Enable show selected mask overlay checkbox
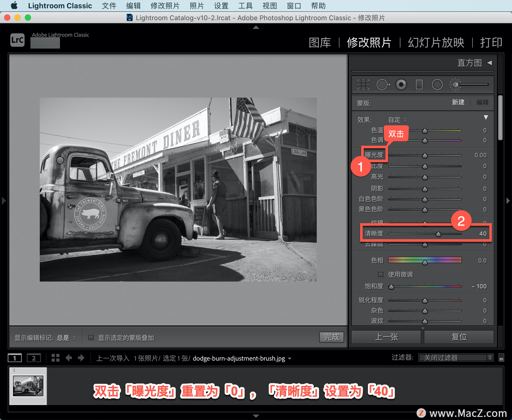Image resolution: width=512 pixels, height=420 pixels. point(91,338)
